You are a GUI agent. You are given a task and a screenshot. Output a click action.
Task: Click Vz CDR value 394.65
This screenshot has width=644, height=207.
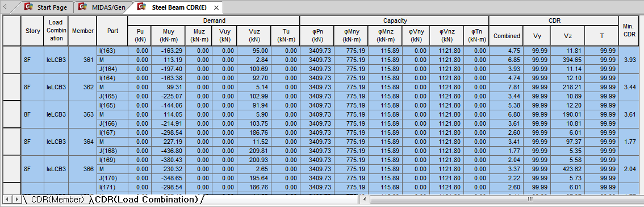pyautogui.click(x=567, y=60)
